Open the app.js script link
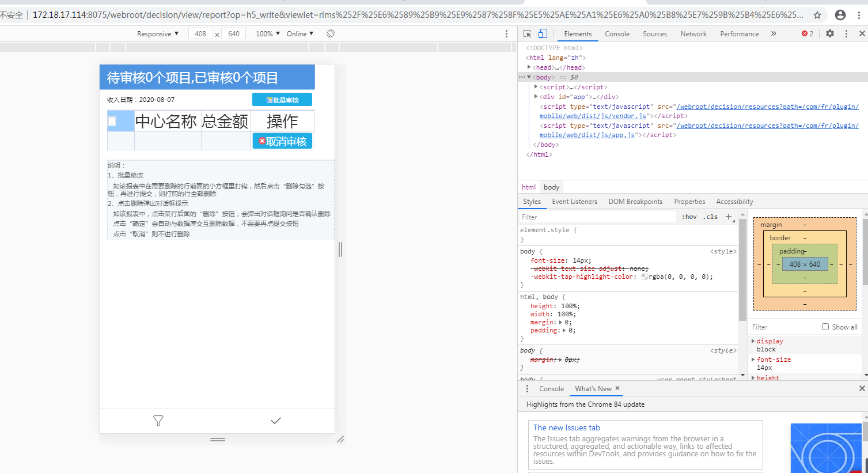 click(x=699, y=130)
